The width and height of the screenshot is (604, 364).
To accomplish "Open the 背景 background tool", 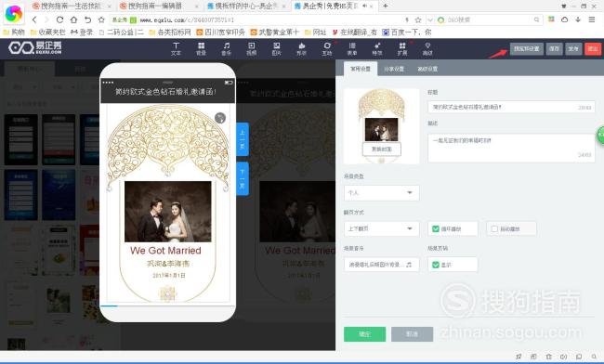I will [x=201, y=49].
